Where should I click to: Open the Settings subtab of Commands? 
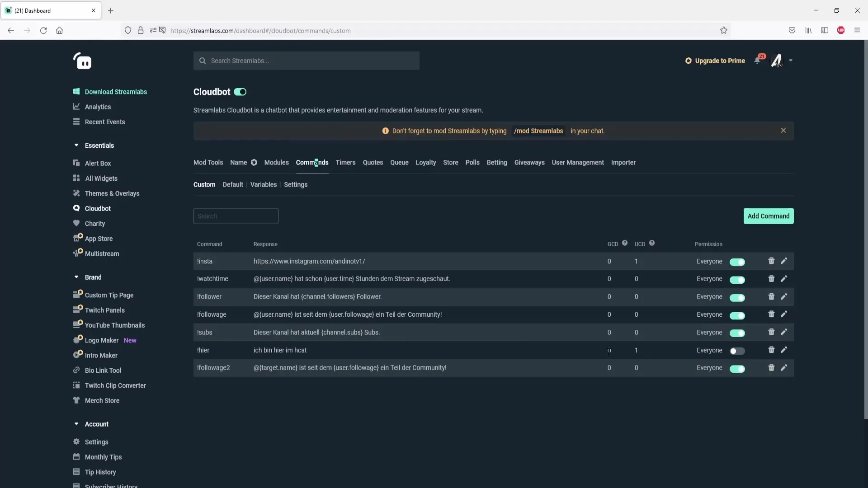tap(296, 185)
